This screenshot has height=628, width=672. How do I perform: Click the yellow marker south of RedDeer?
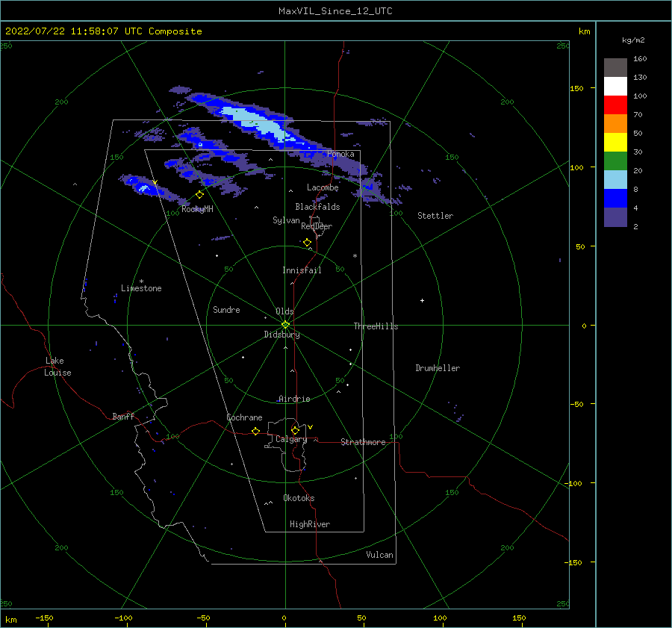[x=307, y=242]
